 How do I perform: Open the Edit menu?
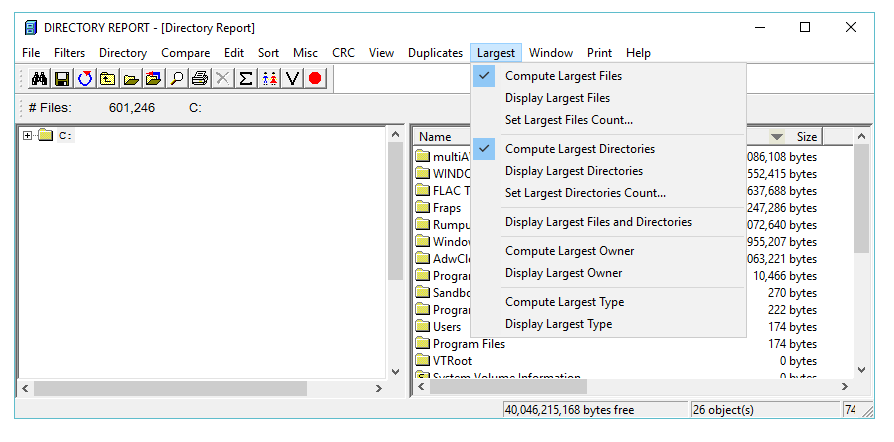click(x=234, y=53)
